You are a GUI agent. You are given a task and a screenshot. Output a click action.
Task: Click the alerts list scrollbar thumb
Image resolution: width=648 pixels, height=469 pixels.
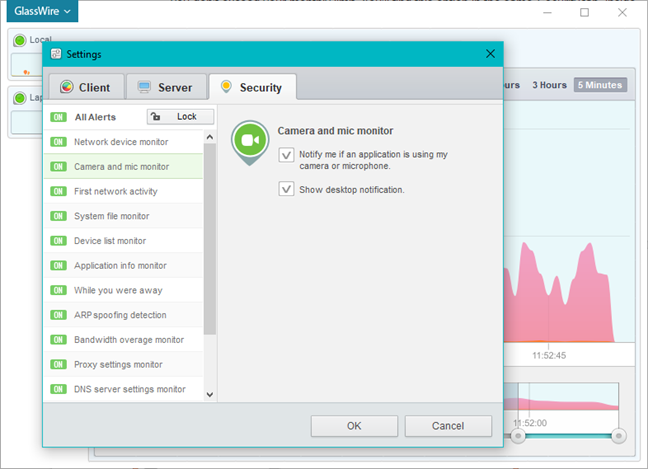210,239
